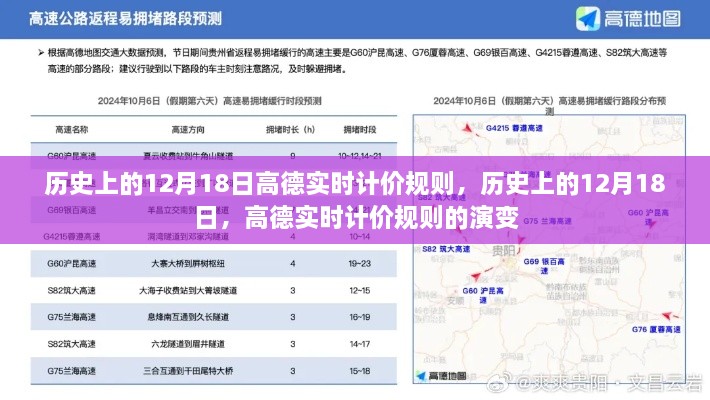Click the cell 三合互通到干田尾特大桥
This screenshot has height=400, width=710.
point(188,371)
